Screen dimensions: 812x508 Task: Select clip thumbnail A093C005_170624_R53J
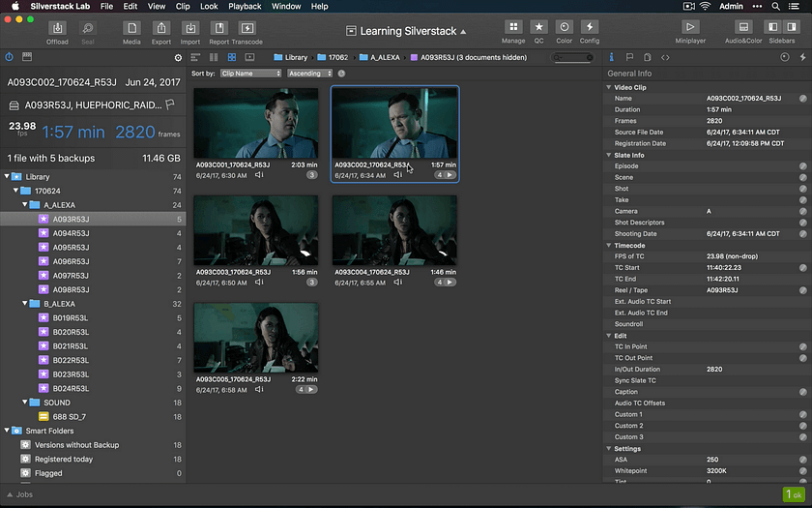click(x=256, y=338)
